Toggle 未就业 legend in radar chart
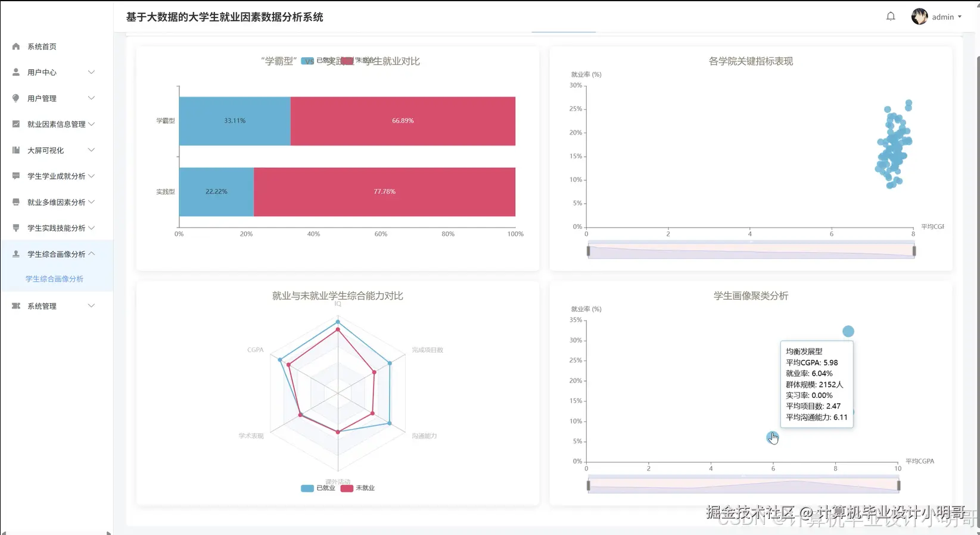 (x=357, y=488)
